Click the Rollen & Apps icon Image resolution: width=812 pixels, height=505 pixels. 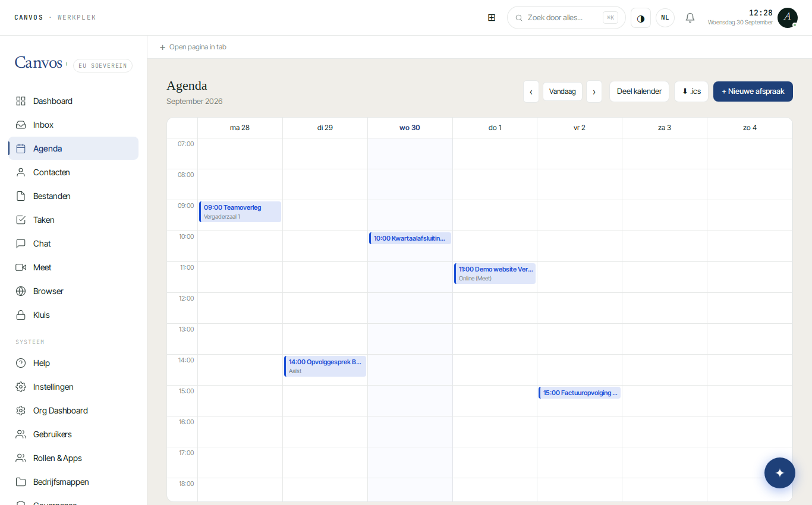(x=21, y=458)
